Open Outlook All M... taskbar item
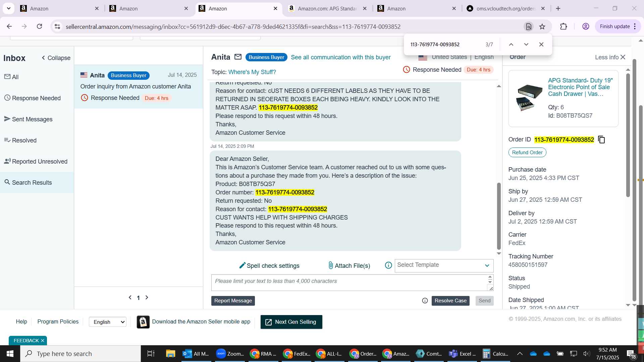644x362 pixels. tap(196, 354)
